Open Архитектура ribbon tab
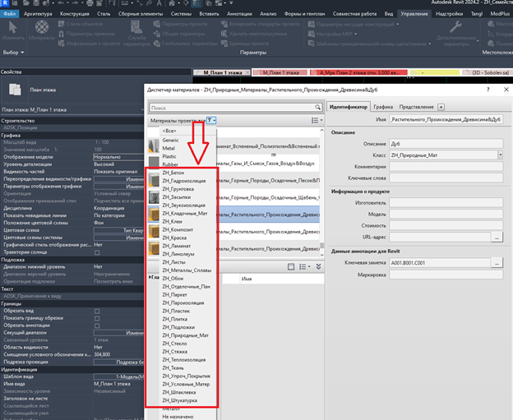Viewport: 513px width, 420px height. tap(38, 14)
